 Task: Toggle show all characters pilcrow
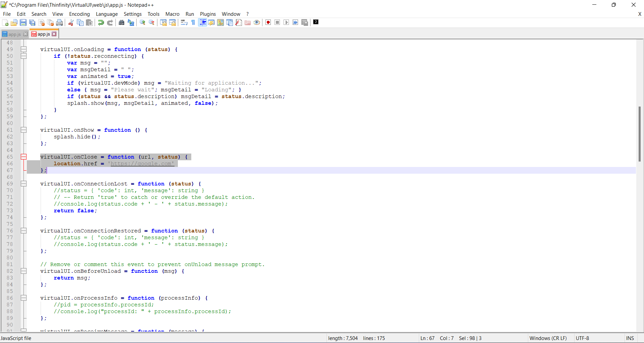193,23
